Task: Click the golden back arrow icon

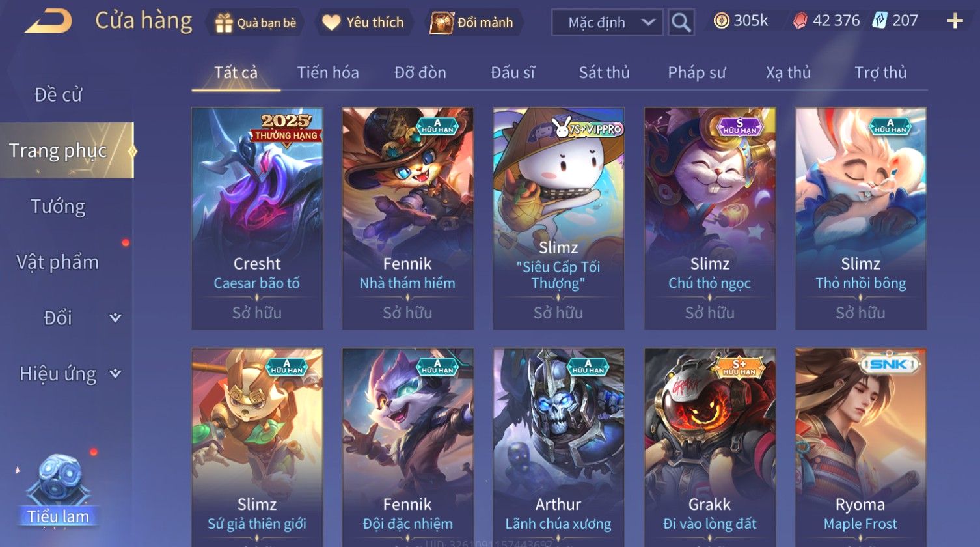Action: click(48, 21)
